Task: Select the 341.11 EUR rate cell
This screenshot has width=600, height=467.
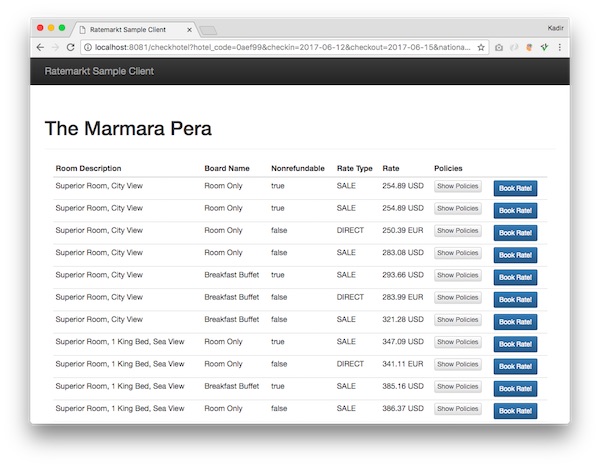Action: point(403,364)
